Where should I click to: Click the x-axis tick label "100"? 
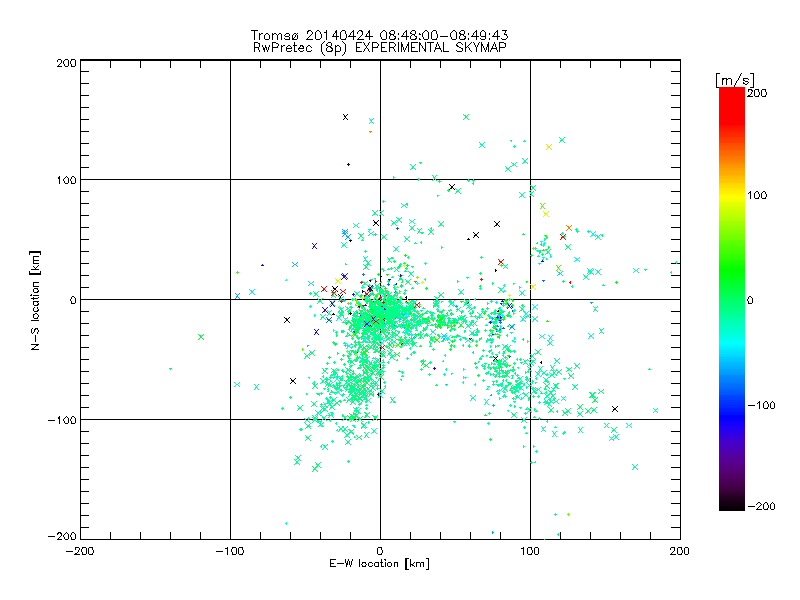(530, 551)
